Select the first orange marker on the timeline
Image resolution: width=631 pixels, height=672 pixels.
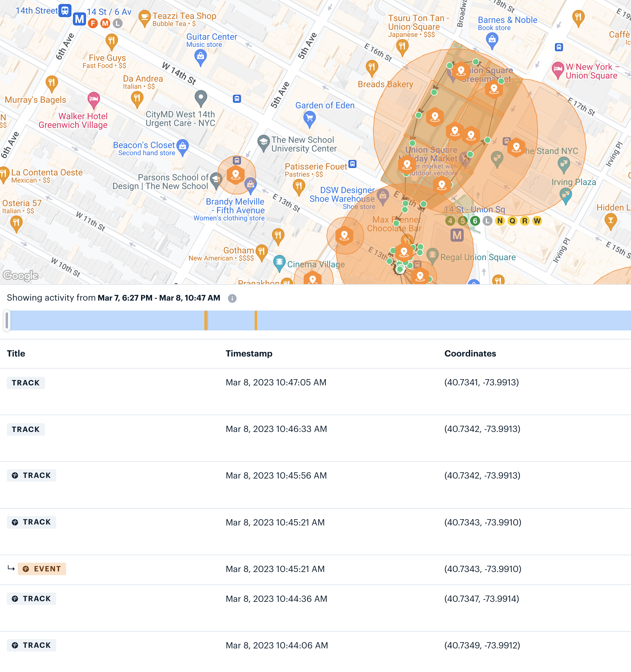[x=206, y=320]
